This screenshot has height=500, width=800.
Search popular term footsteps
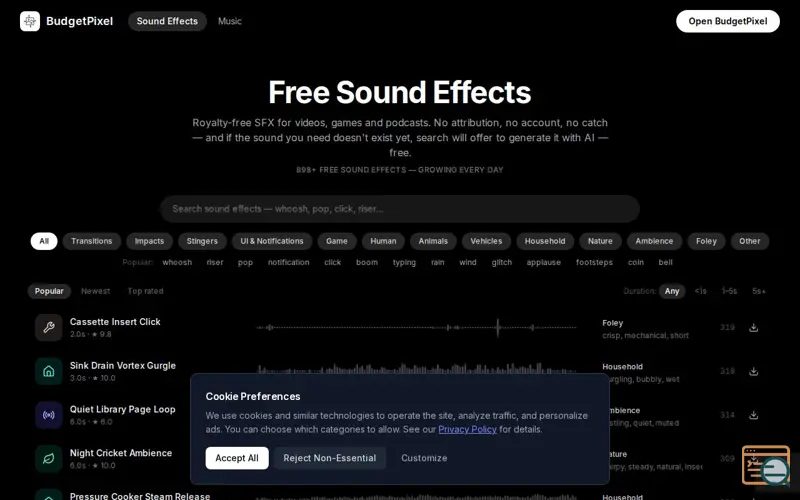[594, 262]
